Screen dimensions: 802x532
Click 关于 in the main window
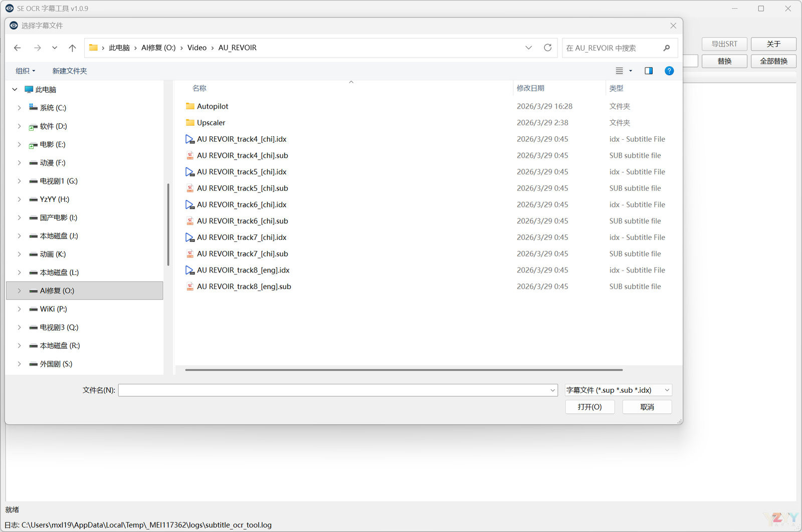pos(773,44)
